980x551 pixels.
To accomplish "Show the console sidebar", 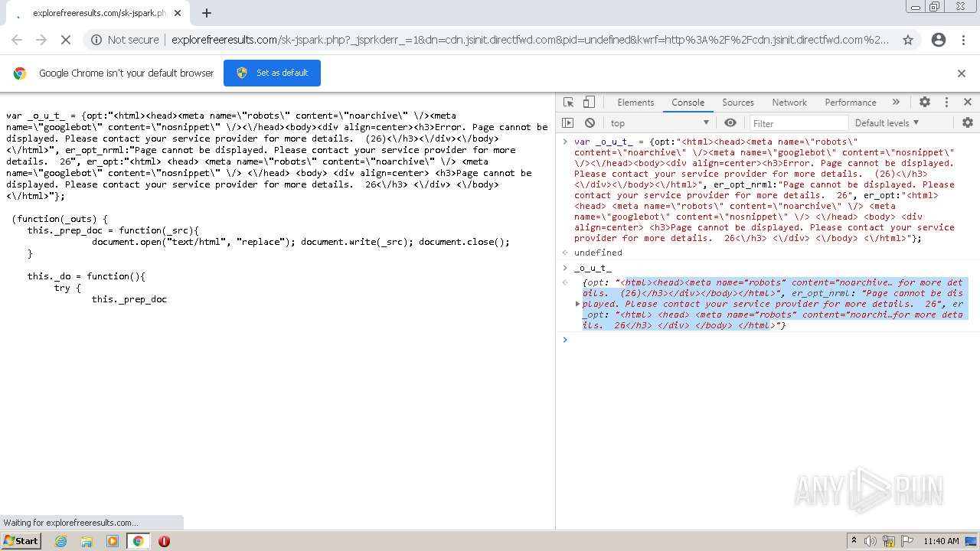I will pos(567,122).
